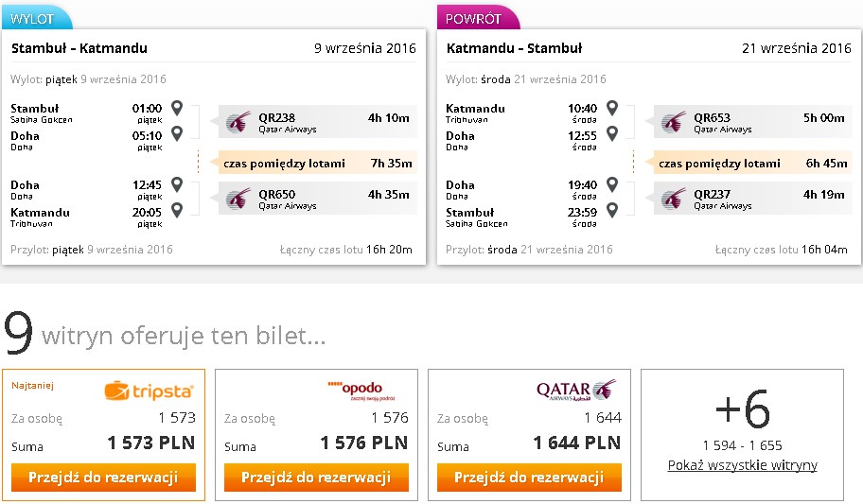
Task: Go to reservation on Qatar Airways for 1 644 PLN
Action: [530, 477]
